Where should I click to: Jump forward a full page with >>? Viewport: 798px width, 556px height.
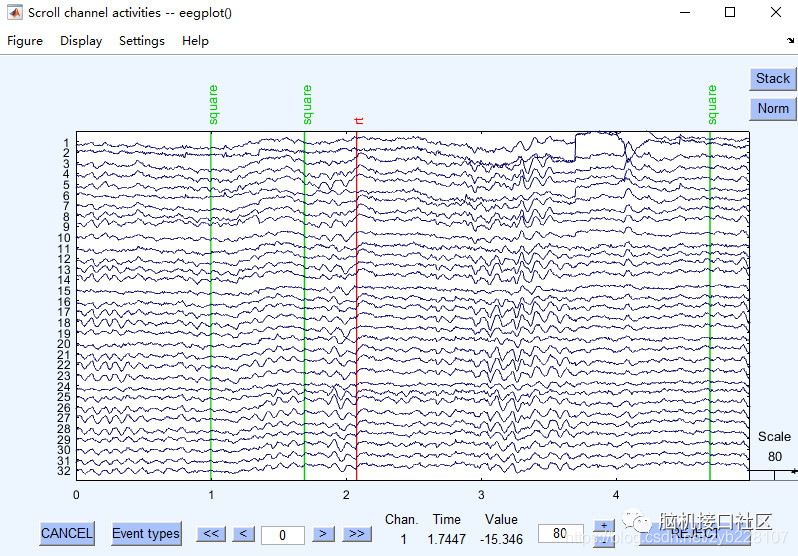(x=357, y=534)
